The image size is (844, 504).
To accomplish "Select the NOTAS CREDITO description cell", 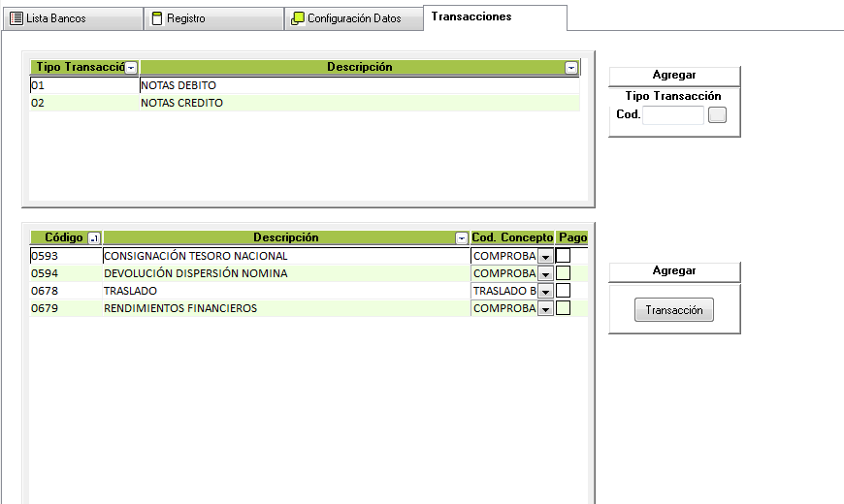I will [x=181, y=103].
